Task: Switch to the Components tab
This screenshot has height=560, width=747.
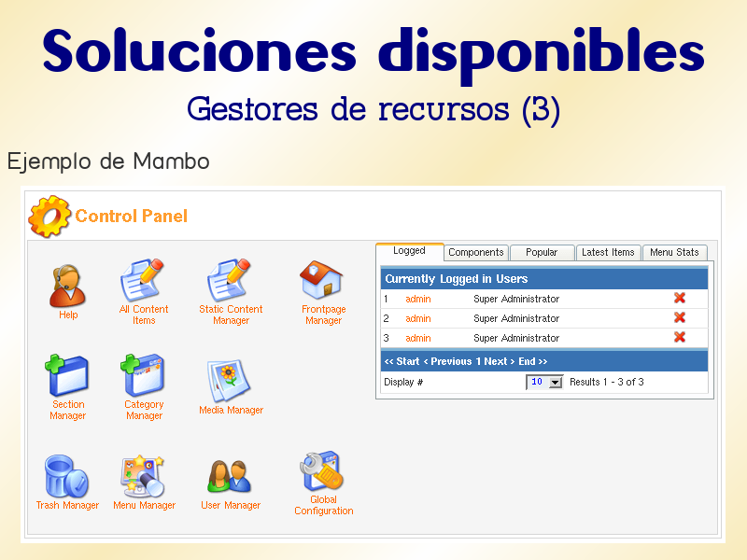Action: coord(476,252)
